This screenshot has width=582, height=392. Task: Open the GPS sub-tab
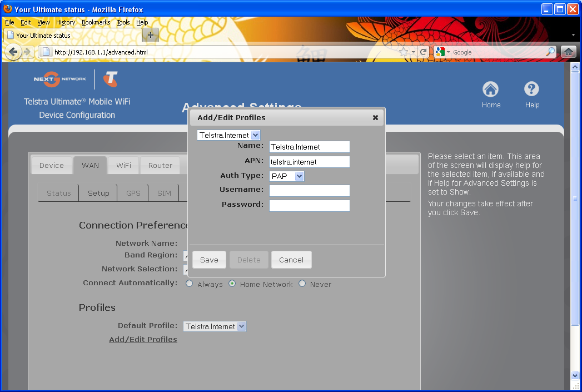133,193
